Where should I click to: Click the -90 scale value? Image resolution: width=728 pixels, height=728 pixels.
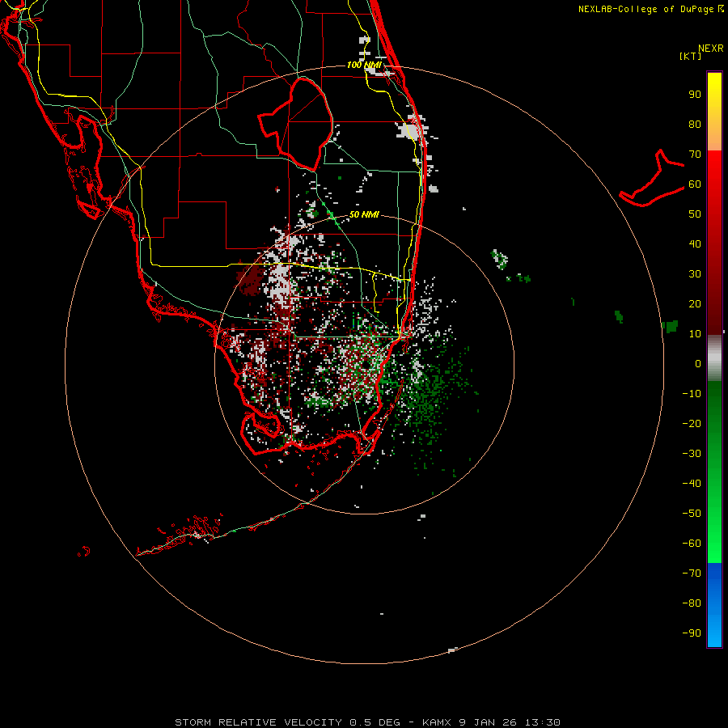tap(692, 633)
